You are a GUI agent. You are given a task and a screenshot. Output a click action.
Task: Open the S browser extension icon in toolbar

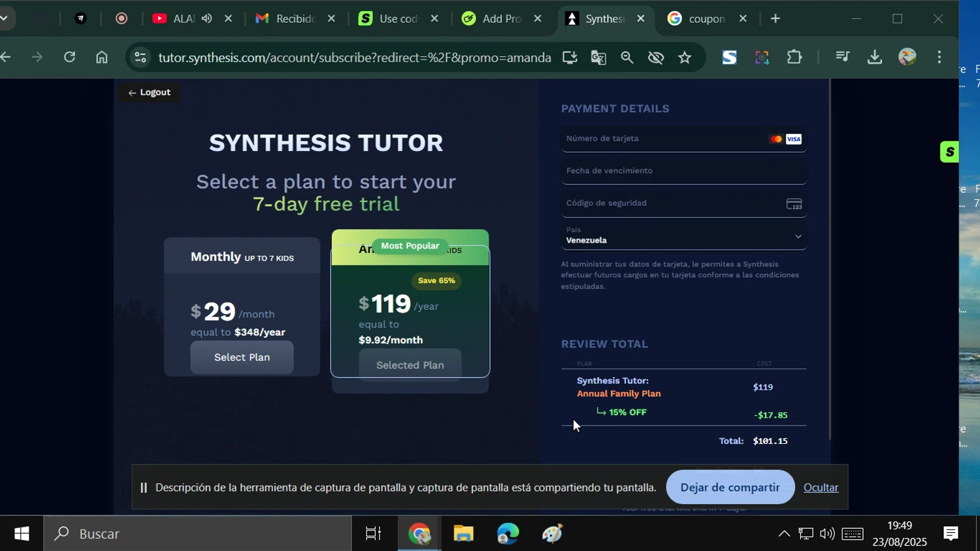pos(729,58)
